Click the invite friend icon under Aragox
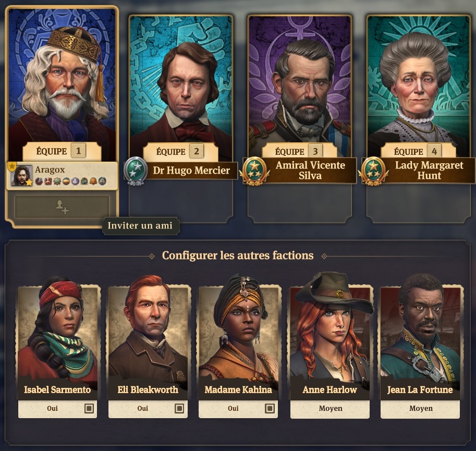This screenshot has width=476, height=451. [x=62, y=206]
